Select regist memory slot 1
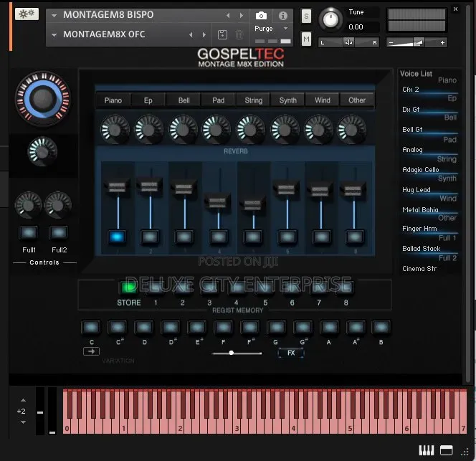 click(x=156, y=287)
